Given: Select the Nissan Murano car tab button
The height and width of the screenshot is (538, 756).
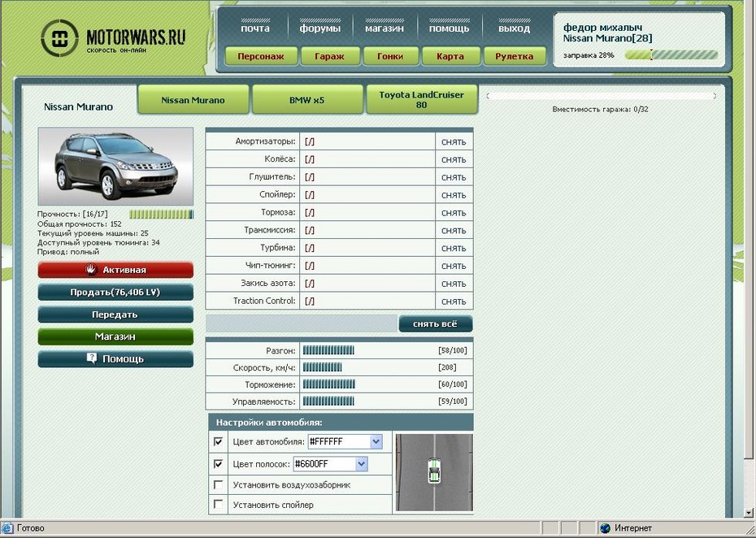Looking at the screenshot, I should (193, 100).
